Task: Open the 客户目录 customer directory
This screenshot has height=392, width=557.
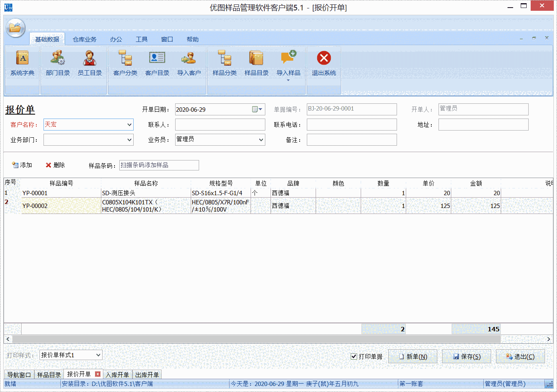Action: [157, 64]
